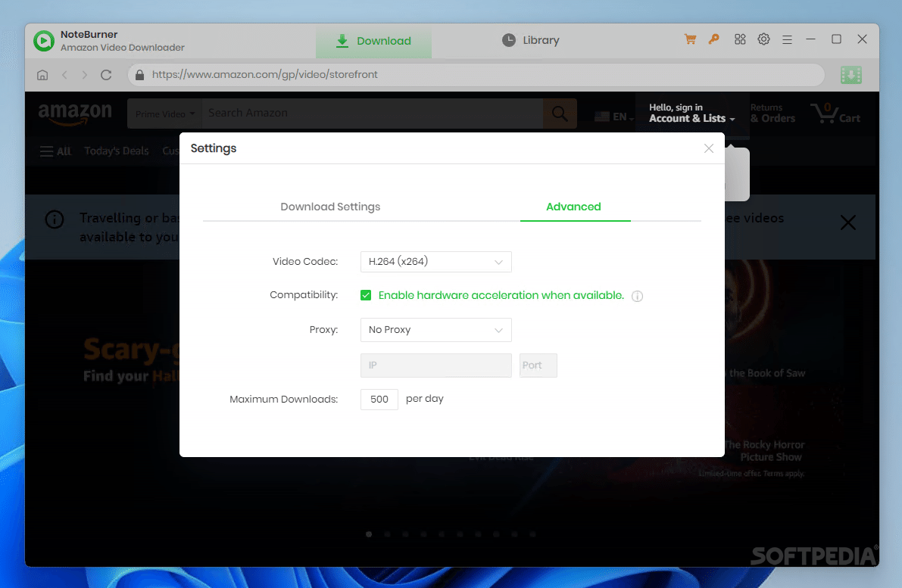Open the settings gear icon in the title bar
The image size is (902, 588).
[763, 39]
